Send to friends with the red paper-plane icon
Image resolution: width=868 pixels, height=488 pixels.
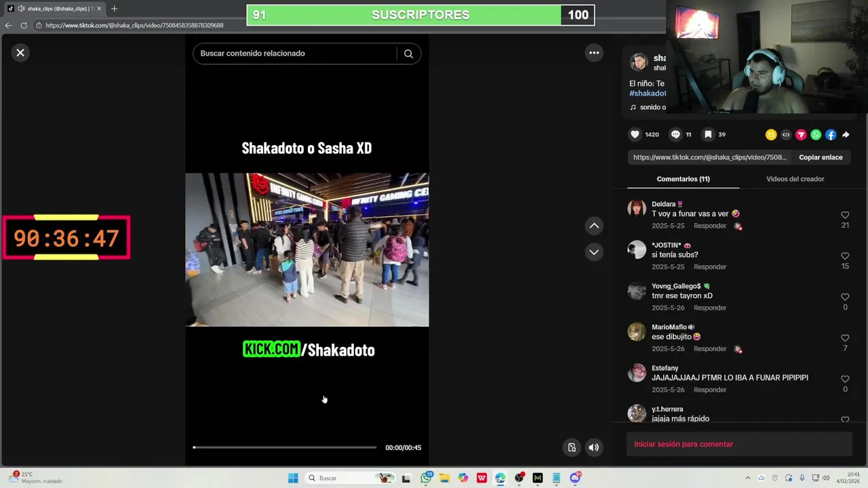point(801,135)
